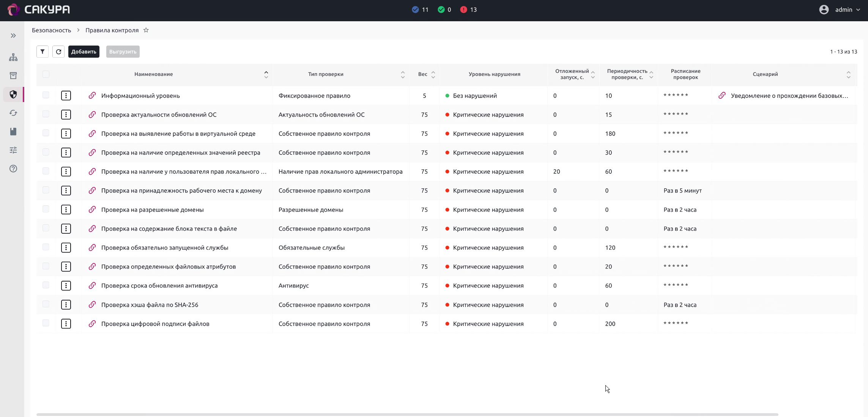Screen dimensions: 868x417
Task: Open the shield security sidebar icon
Action: click(13, 94)
